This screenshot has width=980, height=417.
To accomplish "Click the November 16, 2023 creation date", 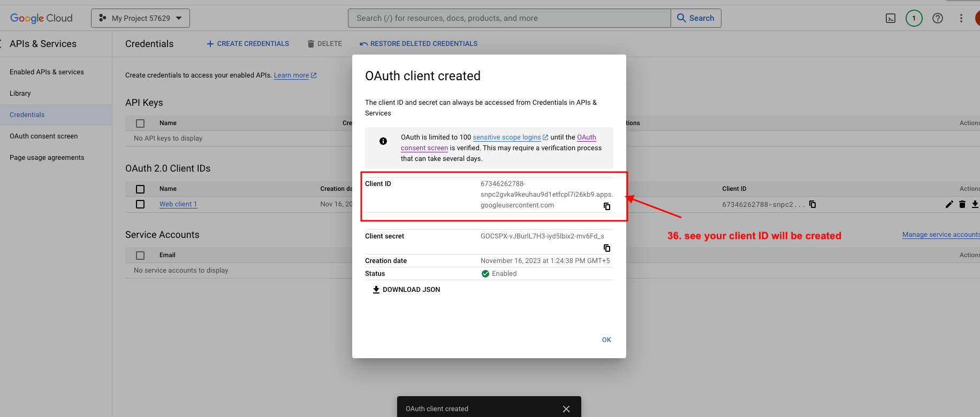I will (x=545, y=261).
